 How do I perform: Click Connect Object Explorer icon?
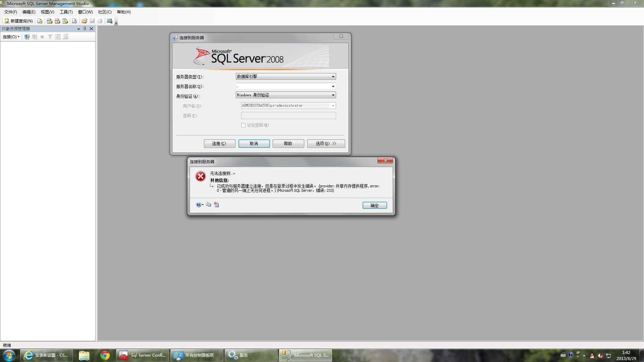(x=27, y=37)
